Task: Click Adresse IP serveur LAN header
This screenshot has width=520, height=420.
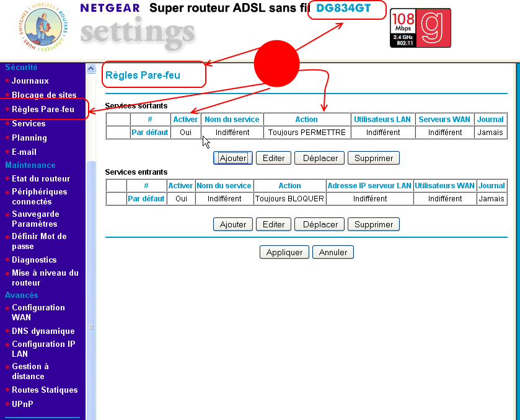Action: (369, 186)
